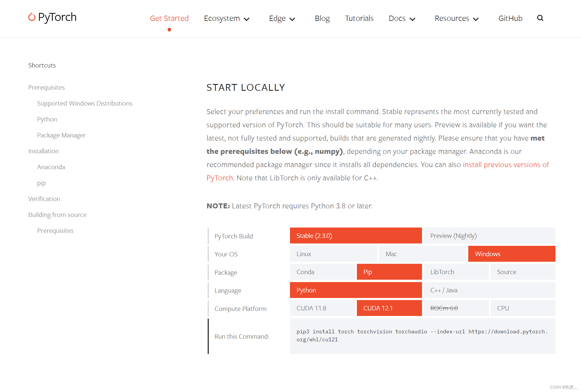The image size is (582, 392).
Task: Open the site search magnifier icon
Action: pyautogui.click(x=540, y=18)
